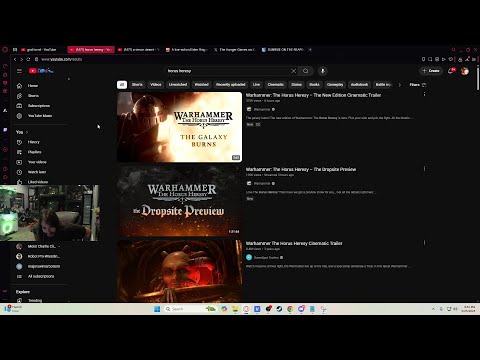Image resolution: width=480 pixels, height=360 pixels.
Task: Open Warhammer channel under Dropsite Preview
Action: (262, 183)
